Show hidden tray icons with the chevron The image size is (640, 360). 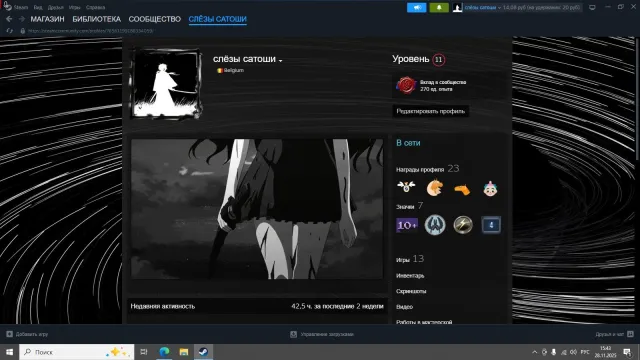[534, 352]
